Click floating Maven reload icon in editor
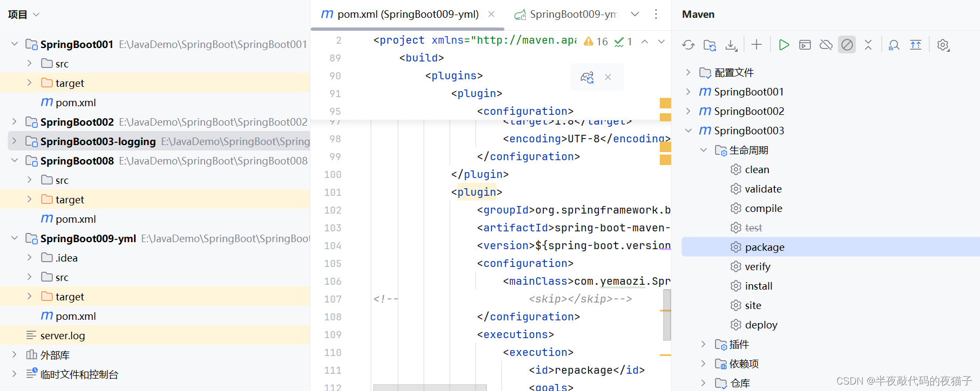The height and width of the screenshot is (391, 980). pyautogui.click(x=587, y=78)
